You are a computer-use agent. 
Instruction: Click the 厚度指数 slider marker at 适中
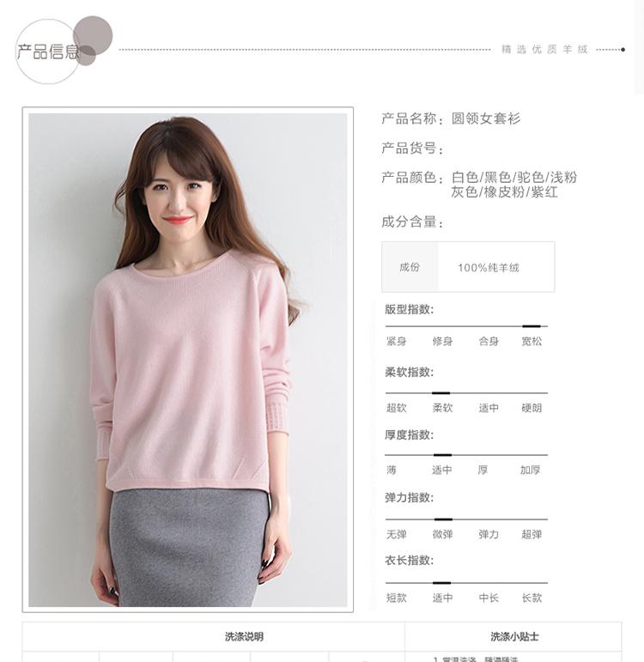coord(442,455)
